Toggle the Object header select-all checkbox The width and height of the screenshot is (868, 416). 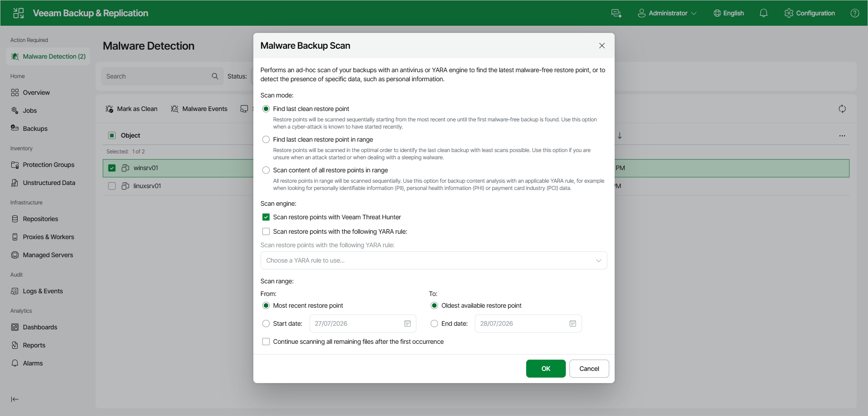pos(112,135)
